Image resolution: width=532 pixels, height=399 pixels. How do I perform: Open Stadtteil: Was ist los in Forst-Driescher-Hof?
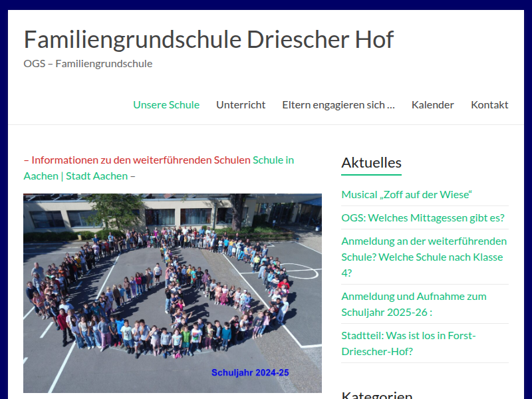[408, 343]
